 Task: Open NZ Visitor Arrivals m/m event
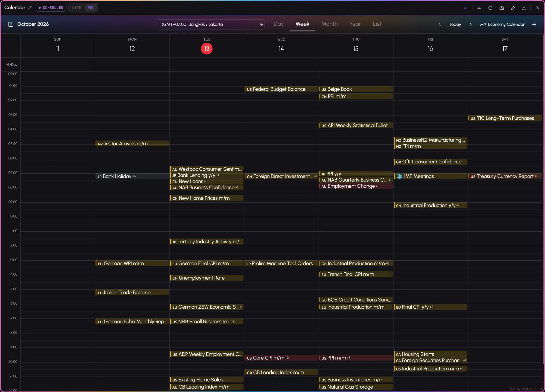[x=132, y=144]
